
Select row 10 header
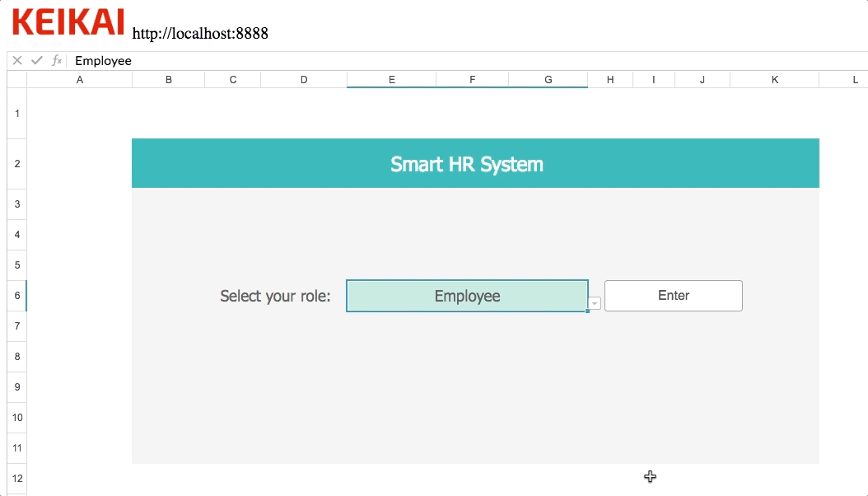[17, 418]
